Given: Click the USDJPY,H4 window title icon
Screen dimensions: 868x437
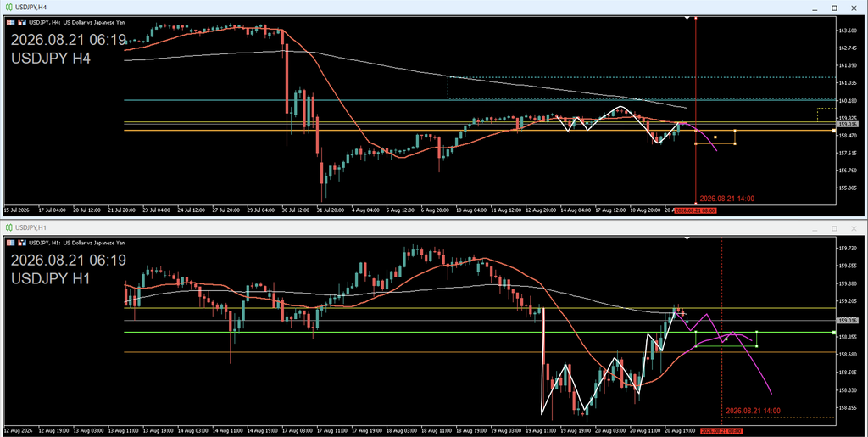Looking at the screenshot, I should point(8,8).
